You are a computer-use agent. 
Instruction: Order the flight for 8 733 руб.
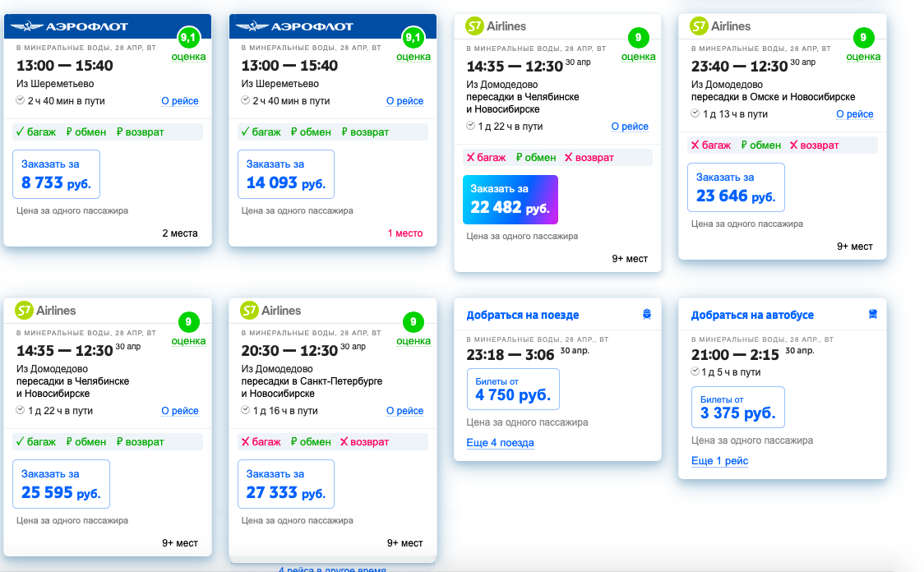[56, 174]
